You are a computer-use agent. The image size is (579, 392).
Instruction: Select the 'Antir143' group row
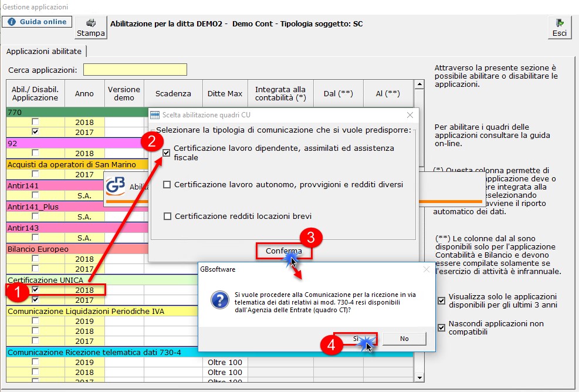click(x=77, y=228)
